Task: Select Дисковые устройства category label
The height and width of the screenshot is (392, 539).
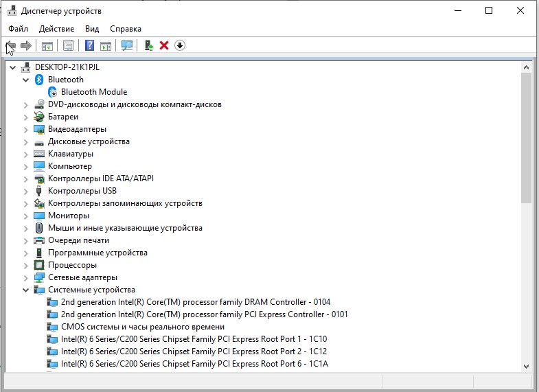Action: (89, 141)
